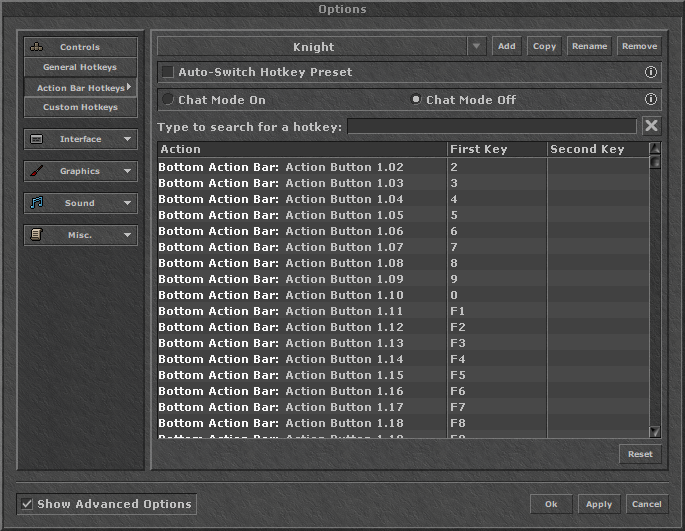Open info for Auto-Switch Hotkey Preset
This screenshot has width=685, height=531.
(650, 72)
